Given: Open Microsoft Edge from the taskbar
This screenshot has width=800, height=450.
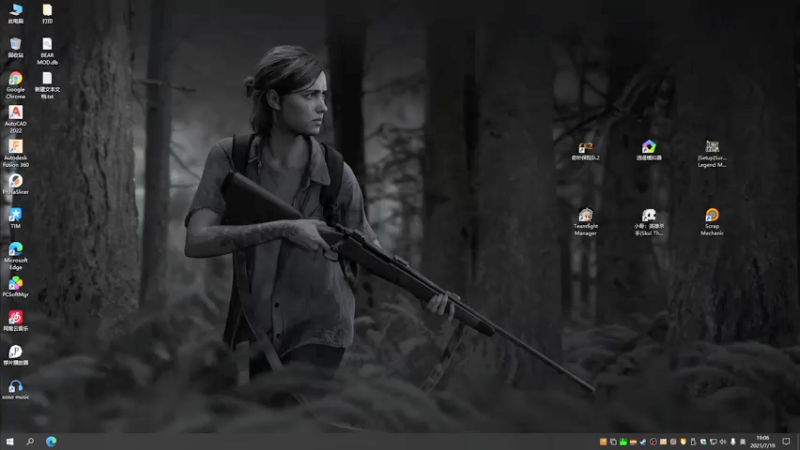Looking at the screenshot, I should tap(51, 441).
